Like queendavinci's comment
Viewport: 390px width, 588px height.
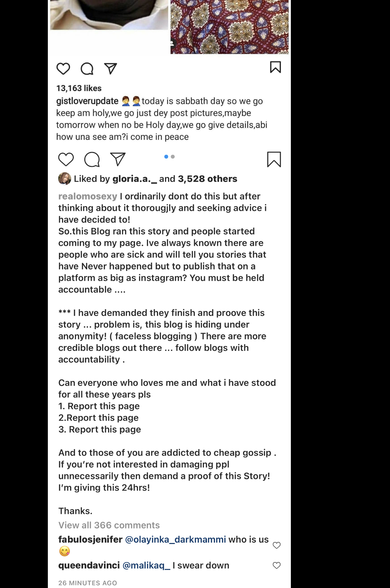coord(277,565)
